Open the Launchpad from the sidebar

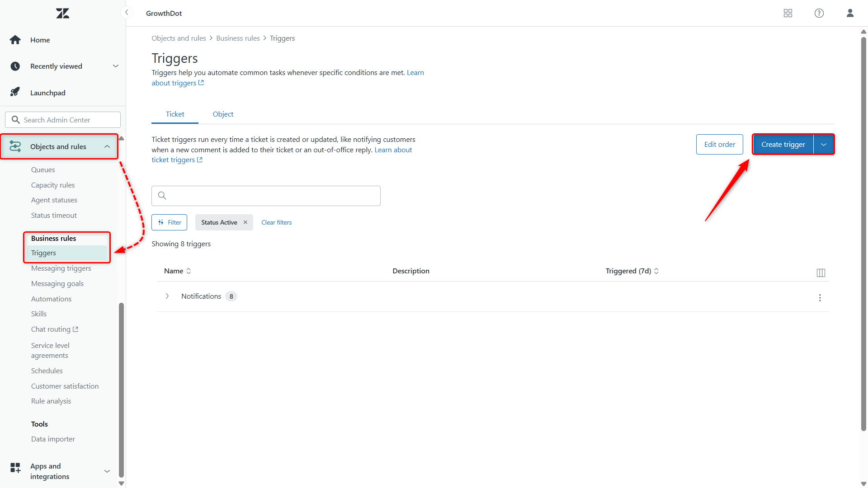pyautogui.click(x=48, y=93)
